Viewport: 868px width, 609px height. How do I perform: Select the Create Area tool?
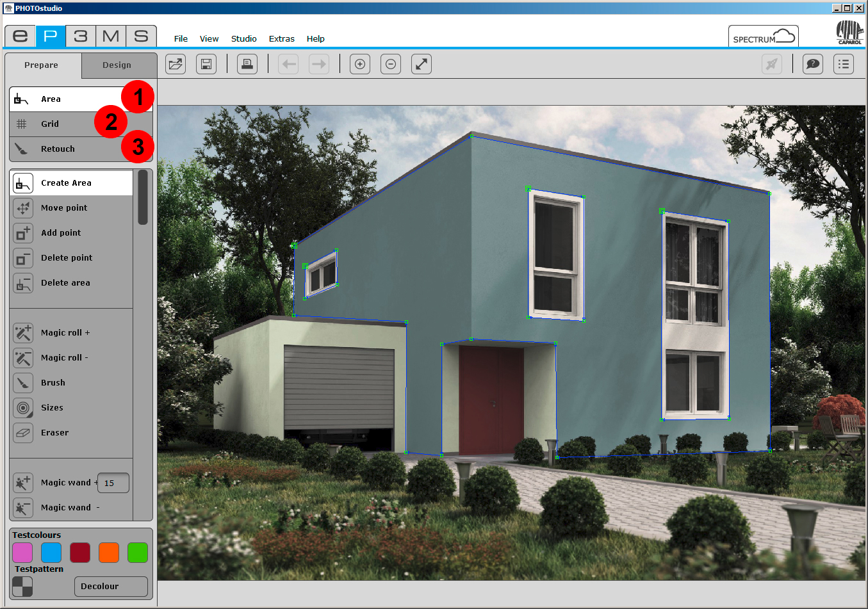71,183
